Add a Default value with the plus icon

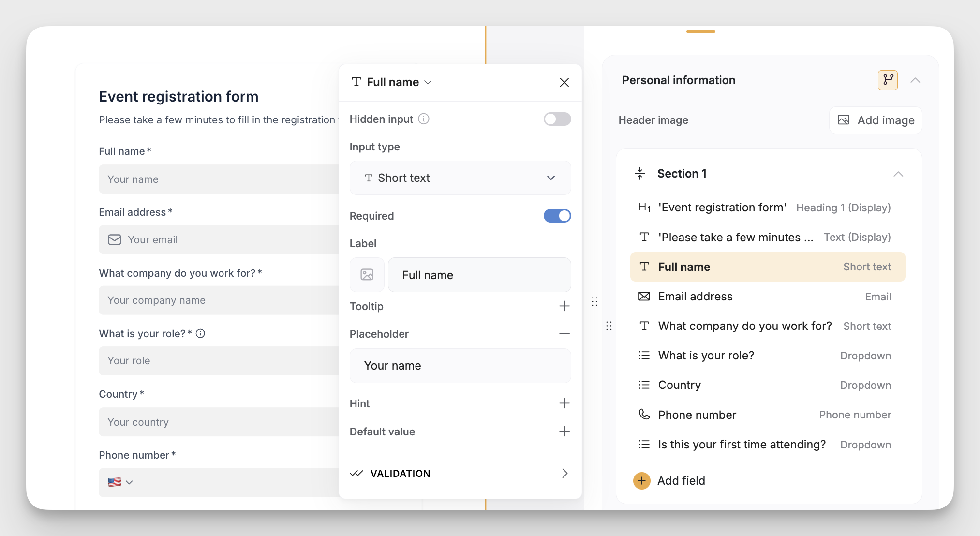pos(564,432)
